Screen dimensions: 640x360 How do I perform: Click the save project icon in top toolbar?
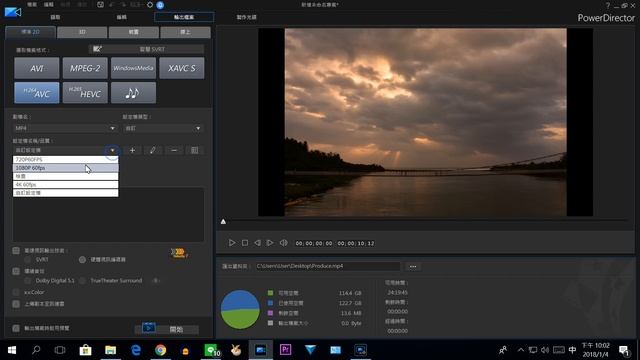100,5
